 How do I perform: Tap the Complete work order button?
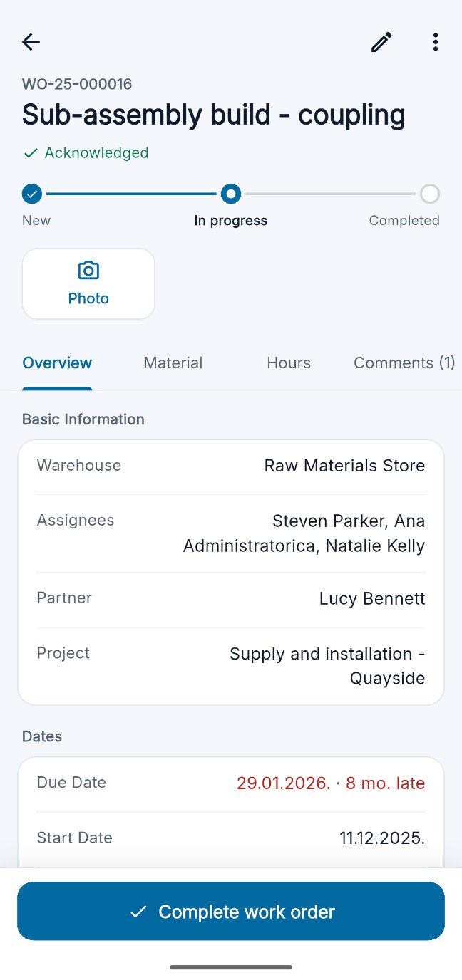231,911
